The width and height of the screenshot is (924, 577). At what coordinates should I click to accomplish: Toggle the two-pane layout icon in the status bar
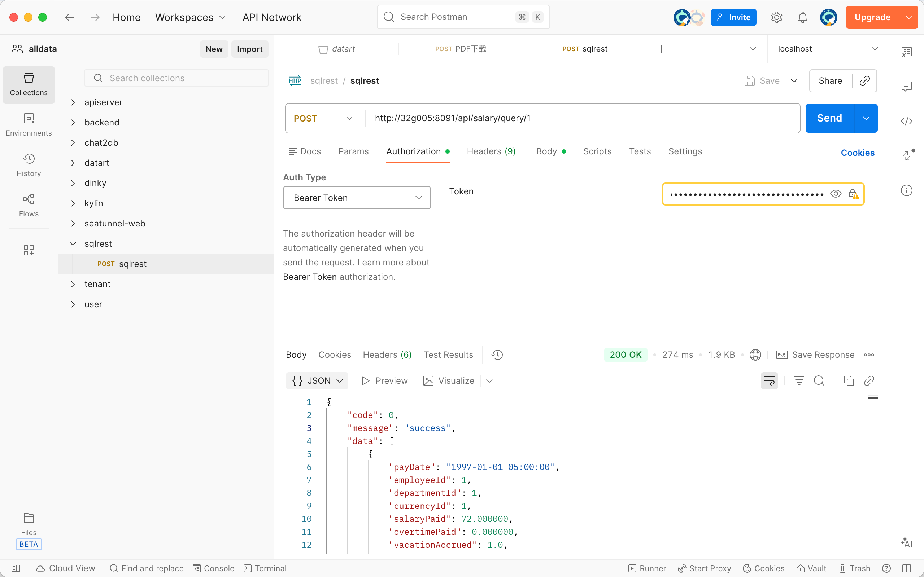(906, 568)
